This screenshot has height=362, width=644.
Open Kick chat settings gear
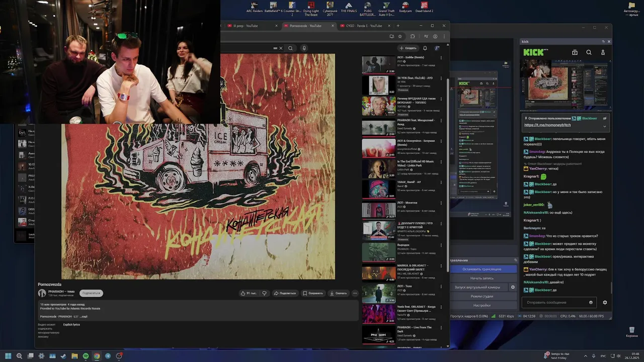tap(605, 303)
